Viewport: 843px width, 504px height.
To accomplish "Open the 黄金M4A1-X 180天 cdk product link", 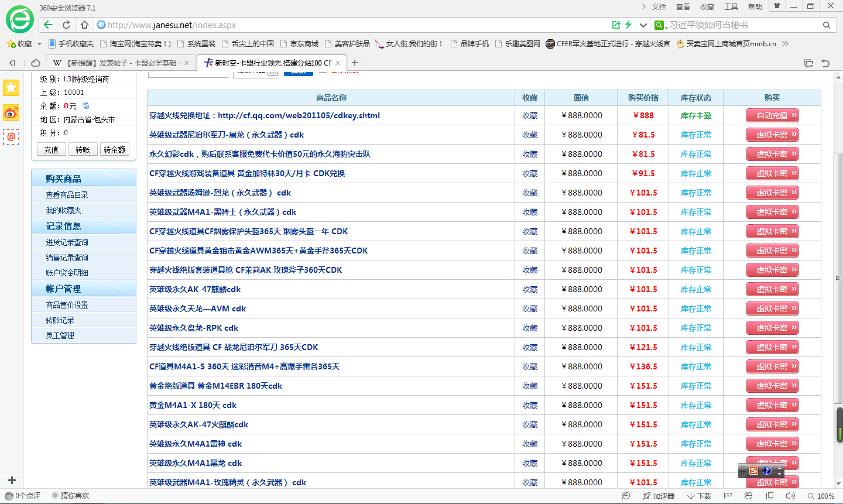I will click(x=193, y=405).
